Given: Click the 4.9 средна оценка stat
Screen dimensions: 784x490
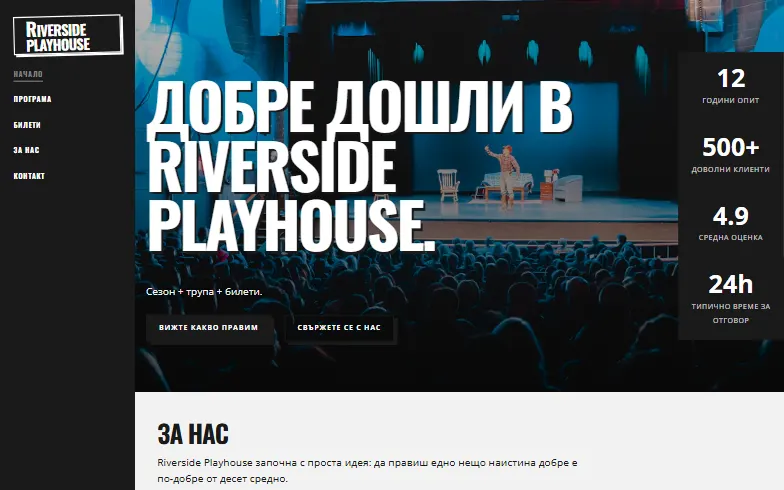Looking at the screenshot, I should click(730, 223).
